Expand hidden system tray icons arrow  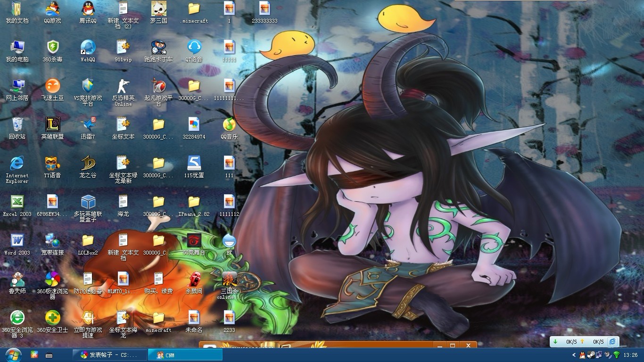574,355
